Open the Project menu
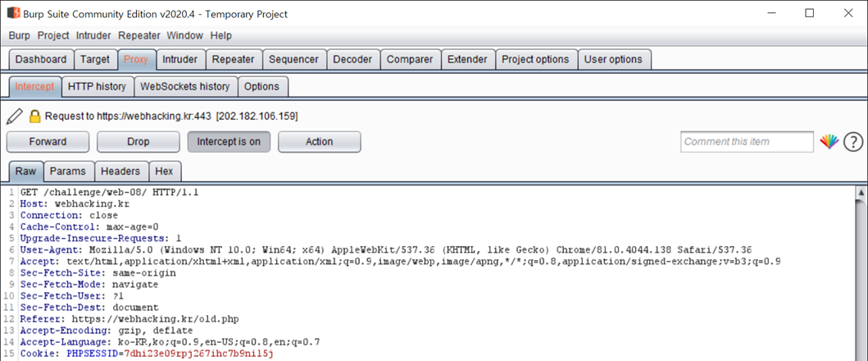The height and width of the screenshot is (361, 868). coord(53,35)
